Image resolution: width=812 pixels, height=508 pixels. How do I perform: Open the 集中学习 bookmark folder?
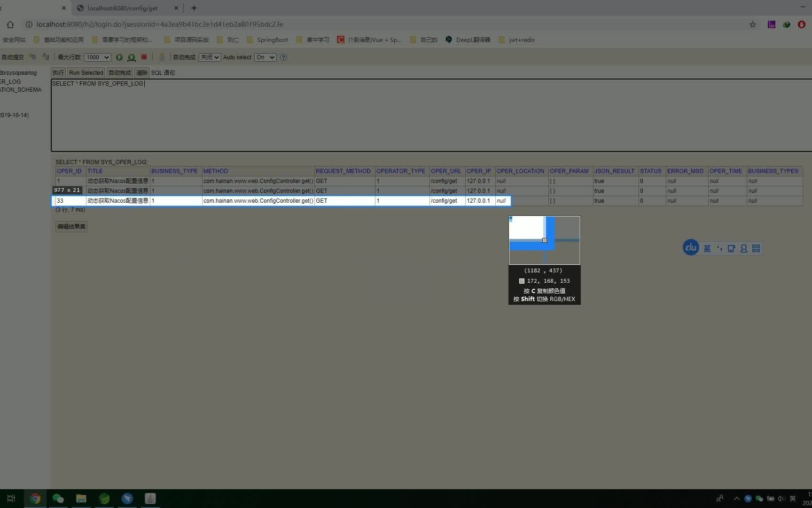coord(313,40)
